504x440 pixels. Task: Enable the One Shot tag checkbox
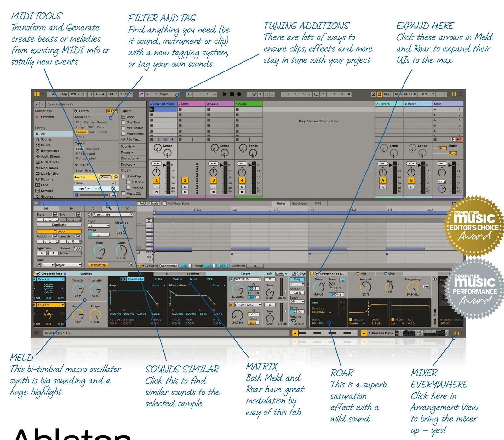pos(123,122)
